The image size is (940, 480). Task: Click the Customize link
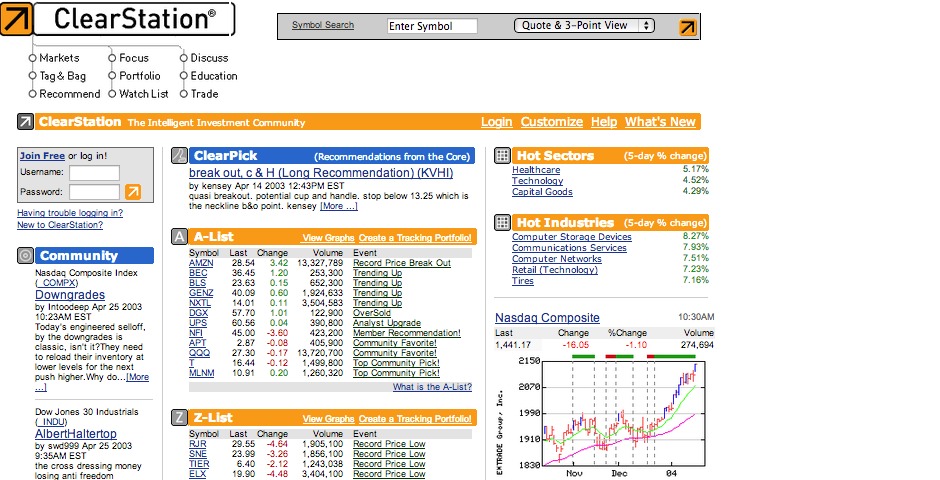(552, 122)
